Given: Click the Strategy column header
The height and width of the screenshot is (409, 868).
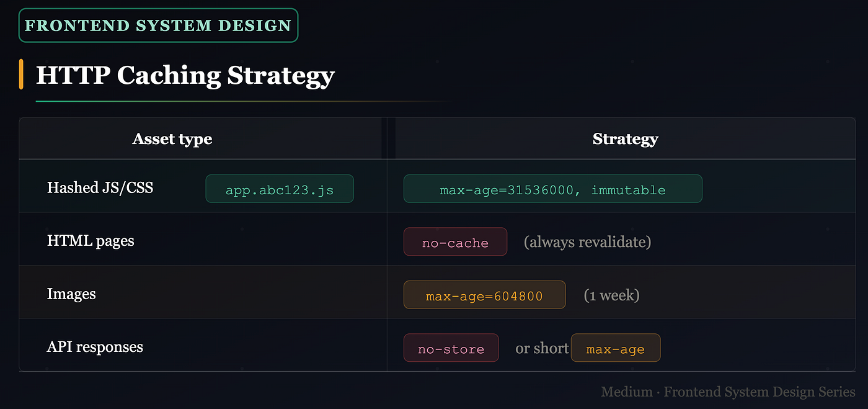Looking at the screenshot, I should 625,139.
